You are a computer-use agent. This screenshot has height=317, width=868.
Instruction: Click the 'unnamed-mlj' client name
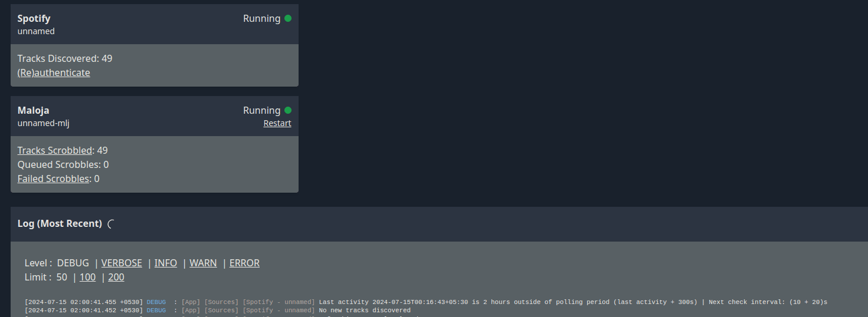(44, 123)
